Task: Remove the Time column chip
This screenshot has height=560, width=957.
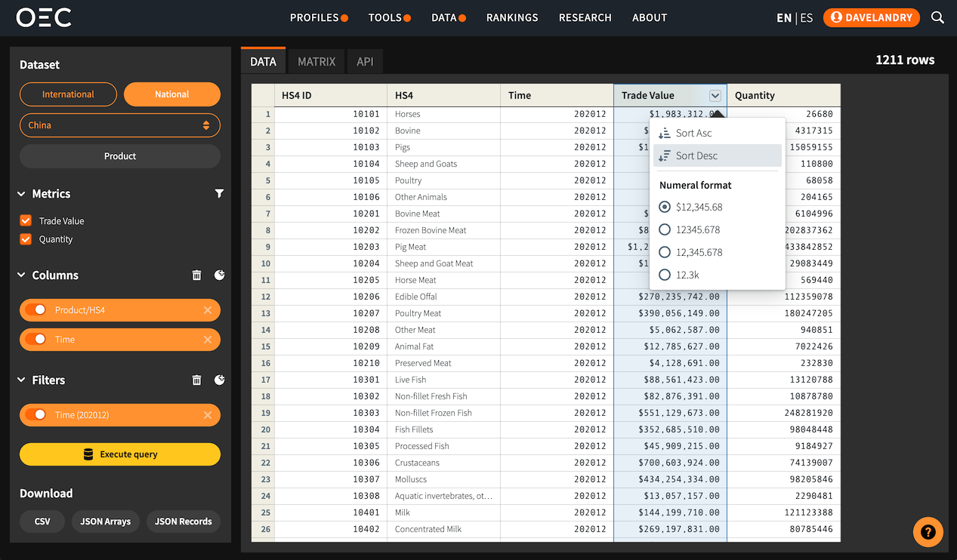Action: click(208, 340)
